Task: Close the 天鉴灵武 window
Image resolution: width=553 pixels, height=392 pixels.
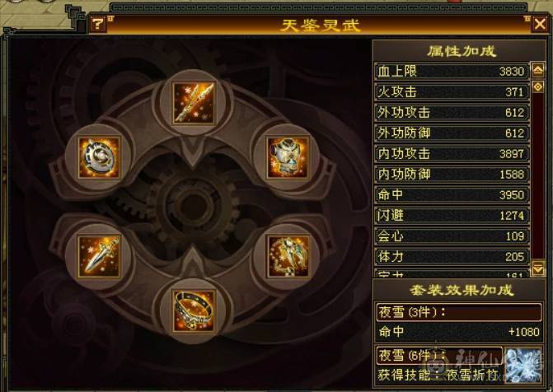Action: click(540, 24)
